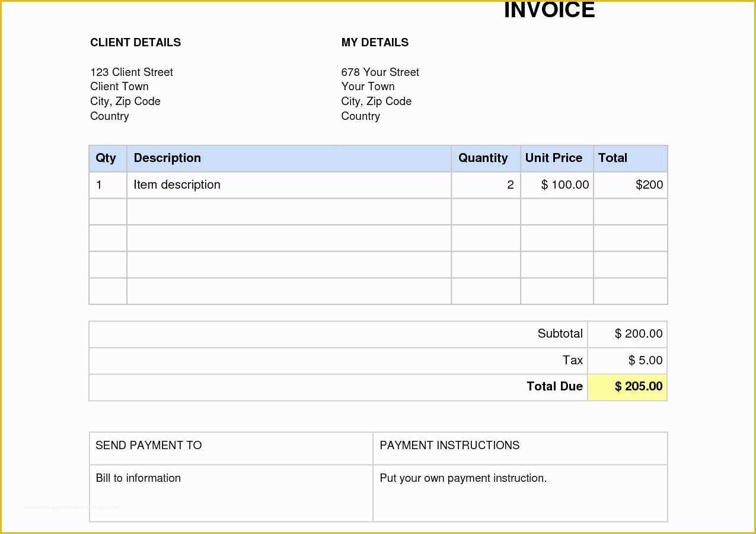Click the Bill to information field
The height and width of the screenshot is (534, 756).
click(x=138, y=478)
